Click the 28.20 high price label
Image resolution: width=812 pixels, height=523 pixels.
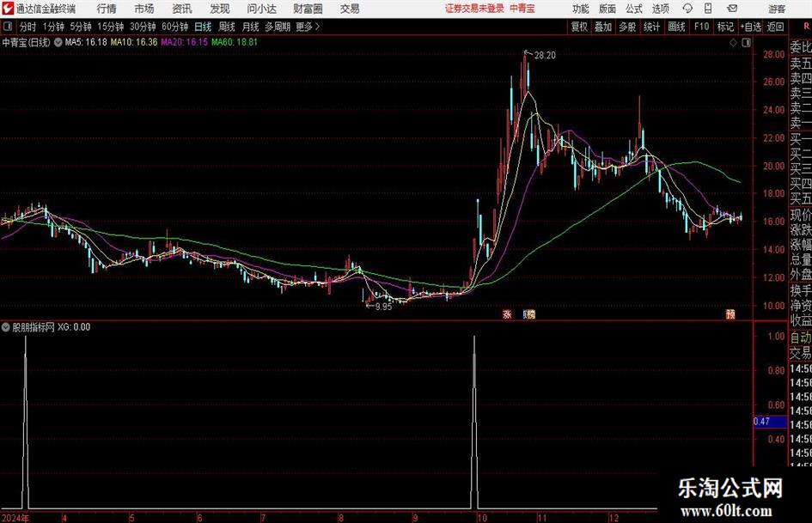click(x=545, y=56)
